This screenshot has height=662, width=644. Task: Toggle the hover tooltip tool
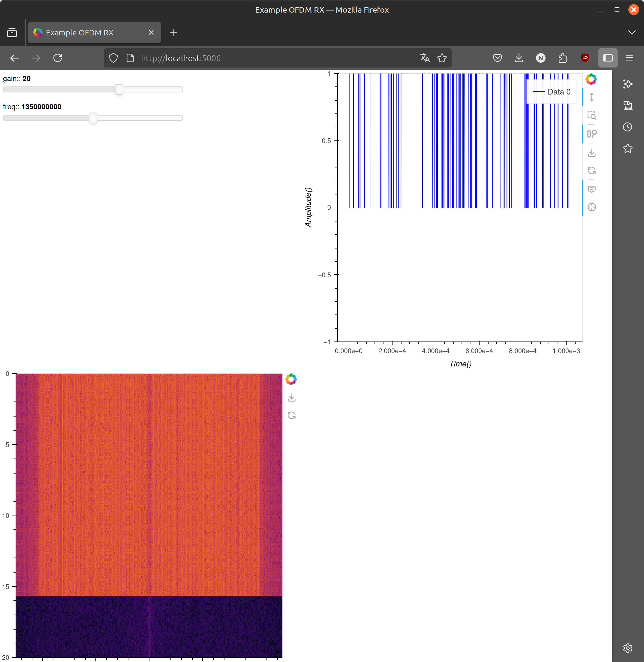(x=591, y=189)
